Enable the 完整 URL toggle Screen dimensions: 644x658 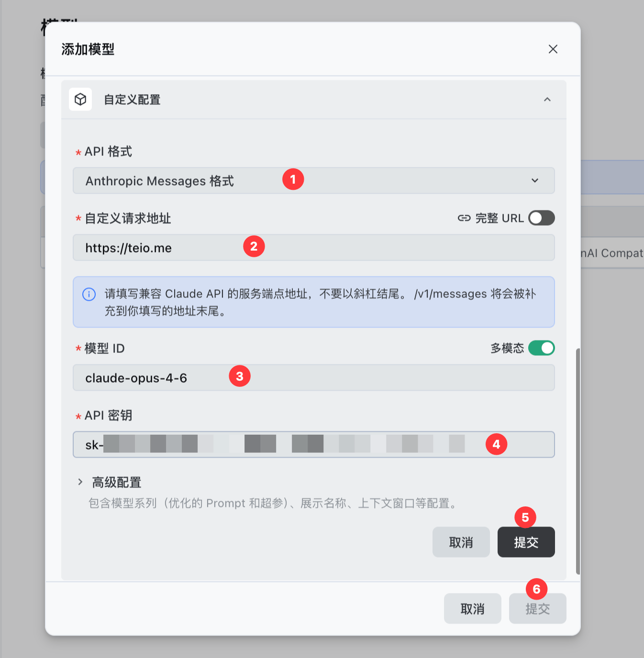pos(541,218)
